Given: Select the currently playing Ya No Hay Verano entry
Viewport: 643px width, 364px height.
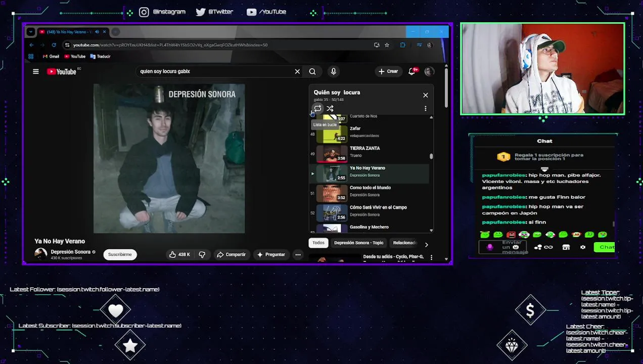Looking at the screenshot, I should pos(370,173).
